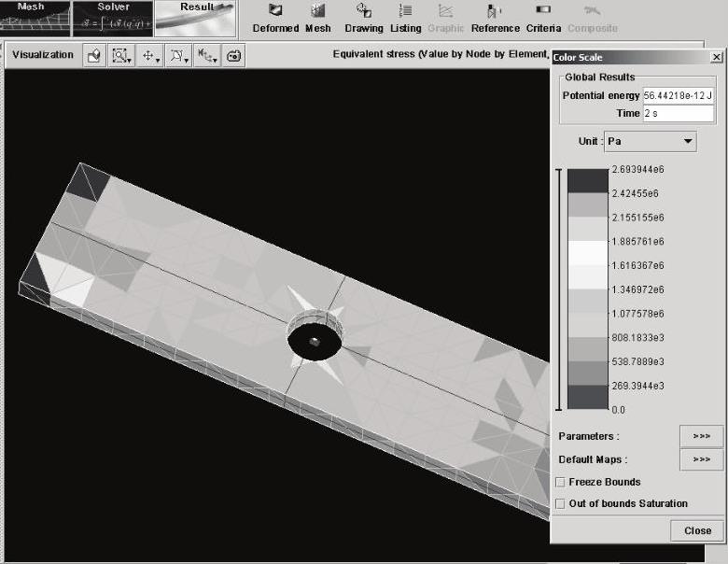Screen dimensions: 728x564
Task: Click the Close button in Color Scale
Action: [697, 530]
